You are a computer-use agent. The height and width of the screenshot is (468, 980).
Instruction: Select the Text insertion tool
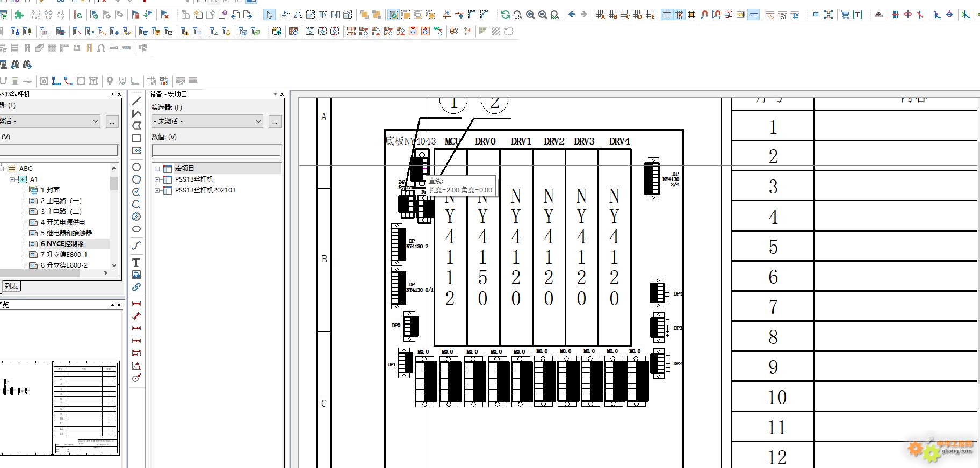pos(136,262)
